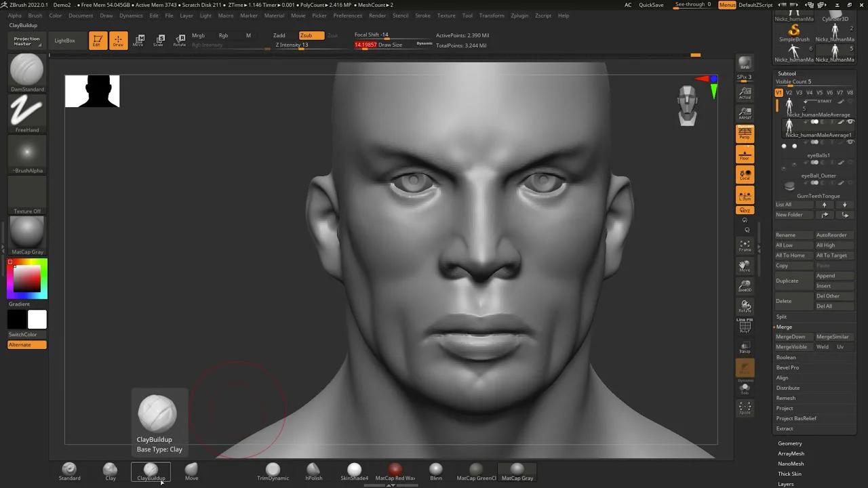Click the MergeDown button
This screenshot has height=488, width=868.
tap(794, 337)
